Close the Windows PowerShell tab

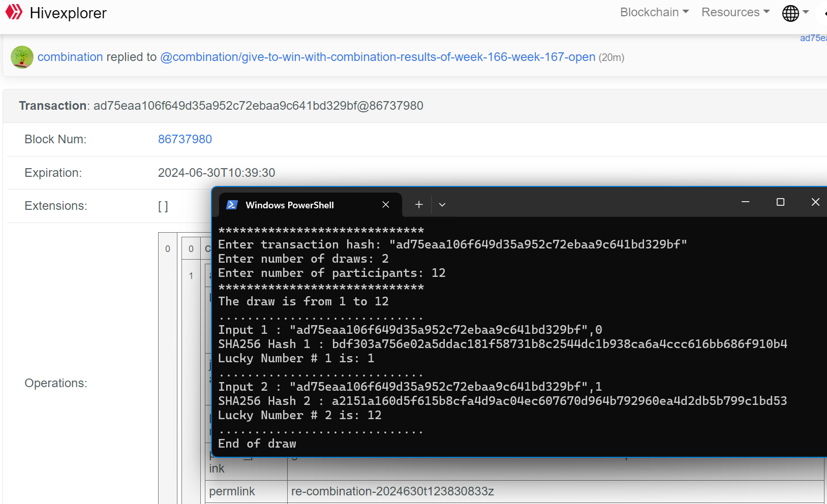(386, 205)
